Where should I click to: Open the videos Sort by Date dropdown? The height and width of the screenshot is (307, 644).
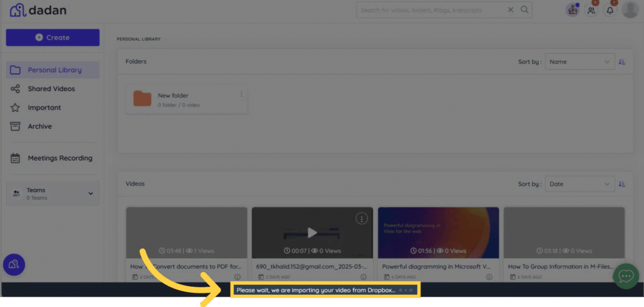579,184
